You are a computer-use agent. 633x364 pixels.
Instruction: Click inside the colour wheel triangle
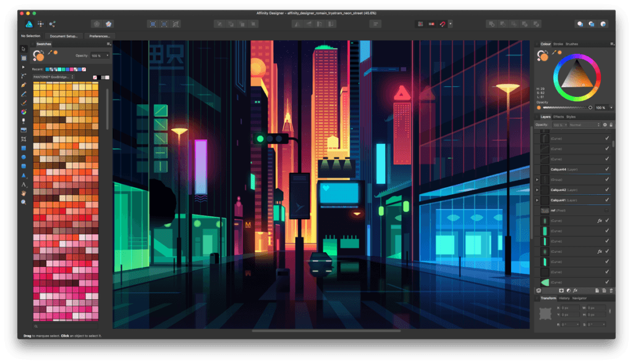577,77
